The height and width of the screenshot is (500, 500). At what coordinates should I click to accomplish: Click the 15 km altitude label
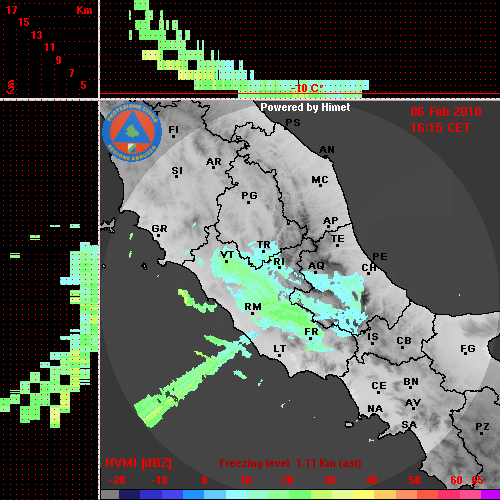coord(24,22)
